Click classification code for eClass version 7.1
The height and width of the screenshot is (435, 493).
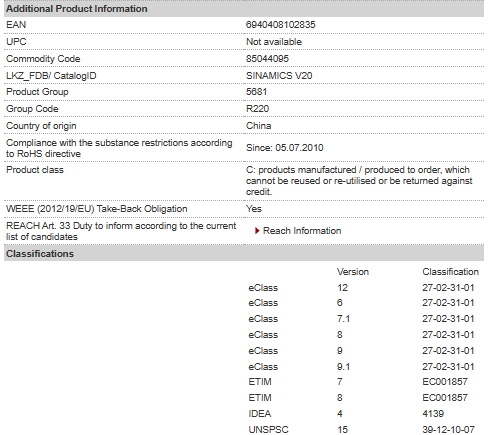pos(448,319)
